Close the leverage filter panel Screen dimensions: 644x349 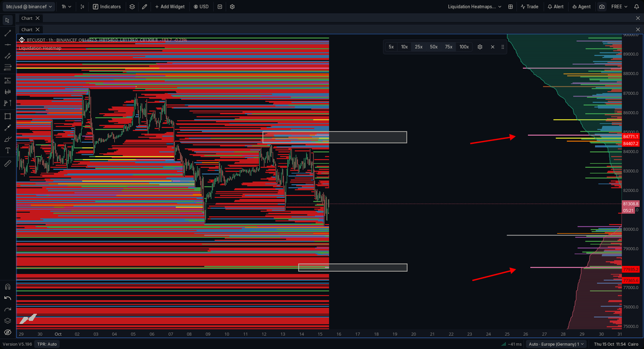pos(492,47)
